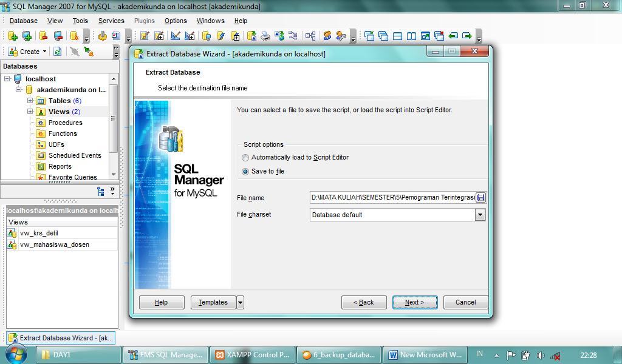Screen dimensions: 622x364
Task: Open Database Registration Info gear icon
Action: 74,36
